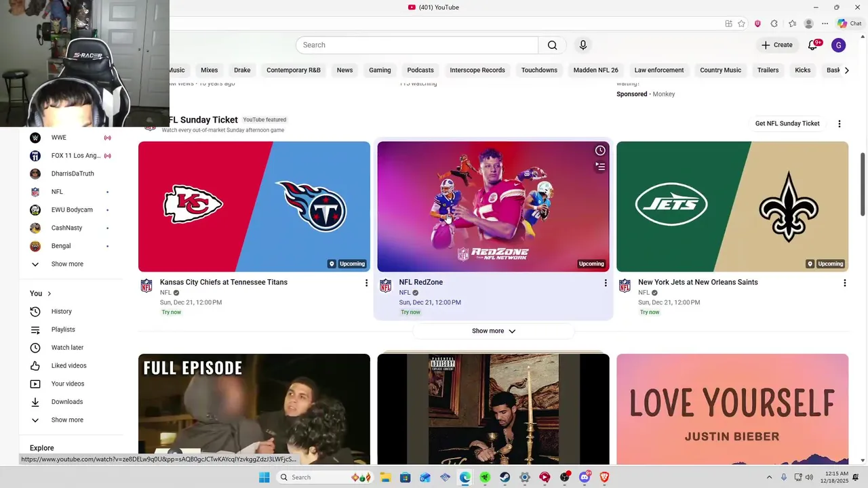Select the Drake chip
868x488 pixels.
point(242,70)
